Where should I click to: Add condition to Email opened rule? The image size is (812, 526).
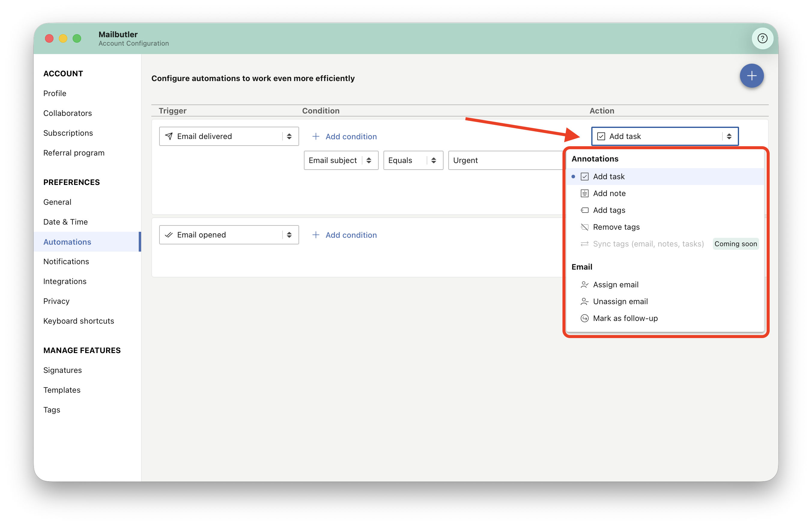pos(344,235)
